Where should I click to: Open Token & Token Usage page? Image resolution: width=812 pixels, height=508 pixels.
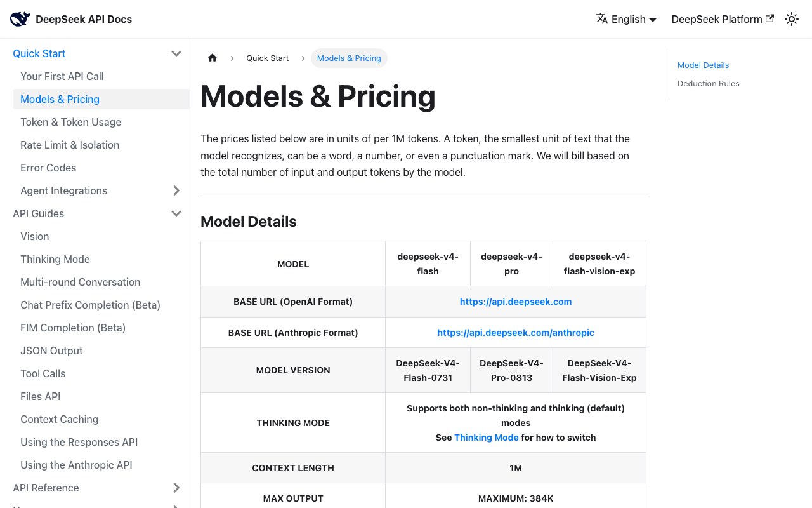(x=71, y=122)
